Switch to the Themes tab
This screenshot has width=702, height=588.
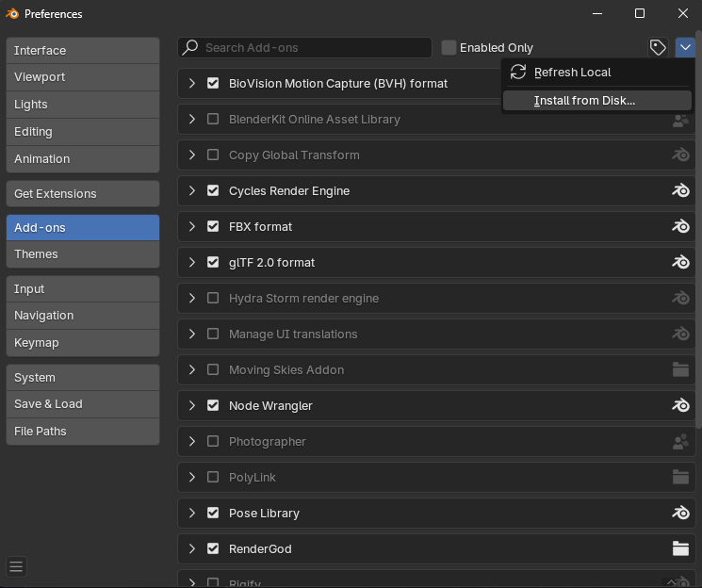pyautogui.click(x=83, y=254)
